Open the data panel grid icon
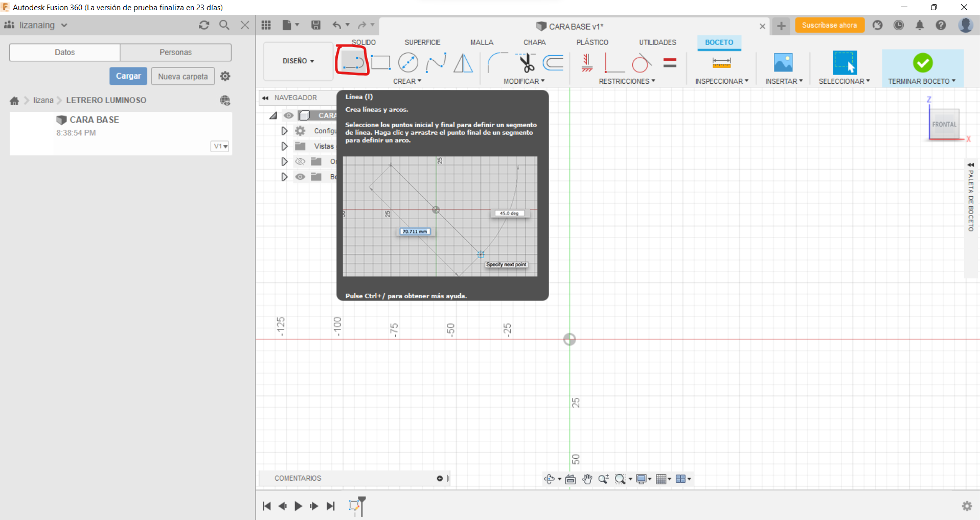Screen dimensions: 980x520 pyautogui.click(x=266, y=25)
